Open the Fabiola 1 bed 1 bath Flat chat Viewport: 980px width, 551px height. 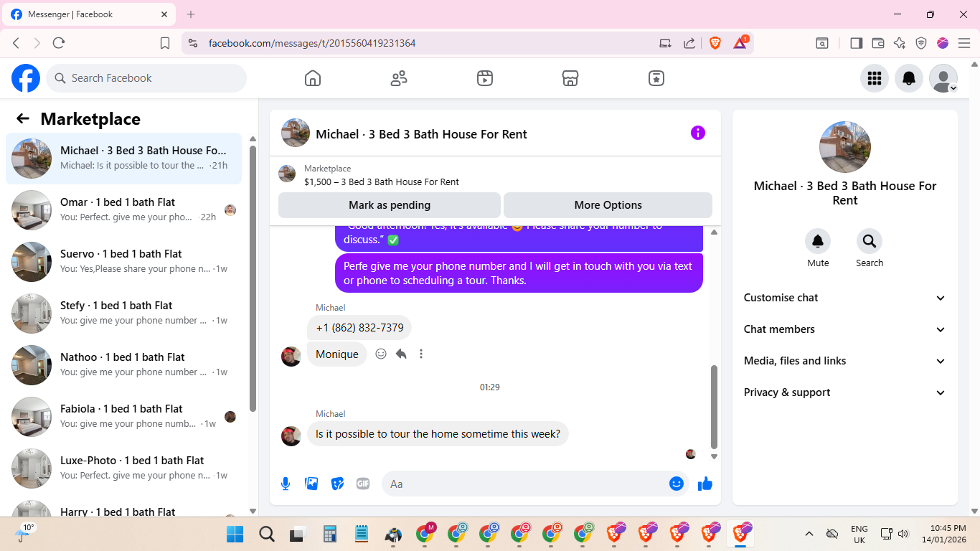(123, 417)
